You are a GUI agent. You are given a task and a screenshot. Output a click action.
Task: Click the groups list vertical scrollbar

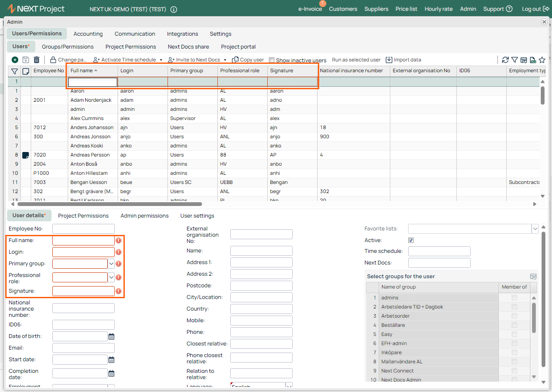point(534,318)
